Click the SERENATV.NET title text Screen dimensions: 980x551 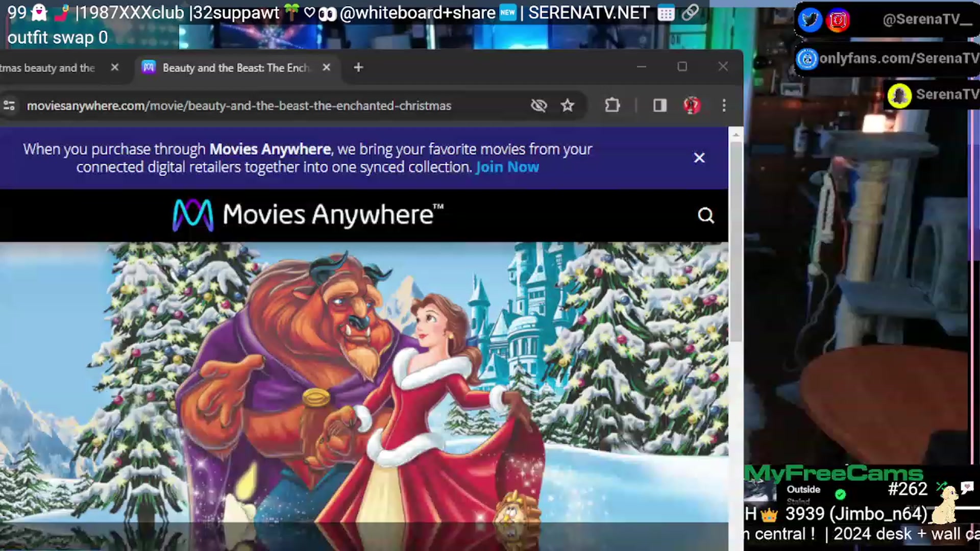click(589, 12)
